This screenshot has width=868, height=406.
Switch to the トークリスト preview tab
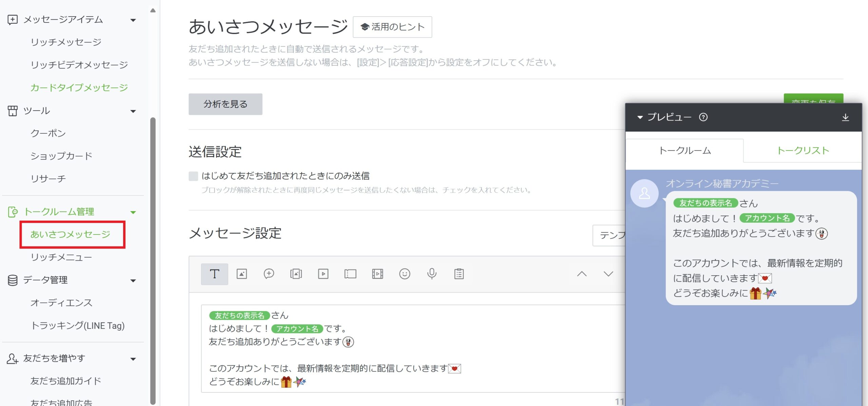[803, 151]
